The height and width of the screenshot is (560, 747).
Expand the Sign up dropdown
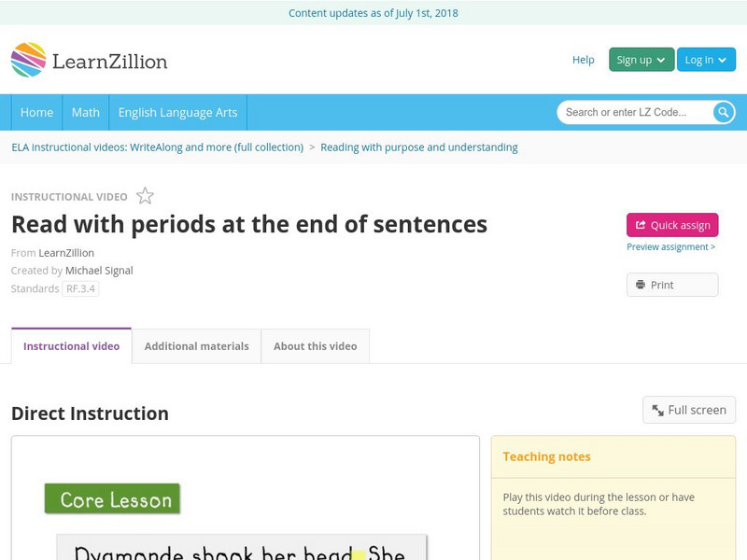(x=641, y=60)
